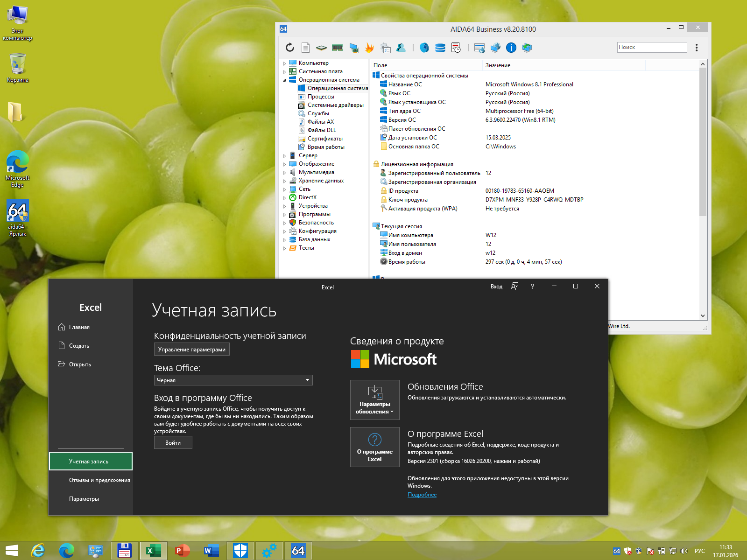
Task: Click the account manager person icon in Excel title bar
Action: pyautogui.click(x=514, y=287)
